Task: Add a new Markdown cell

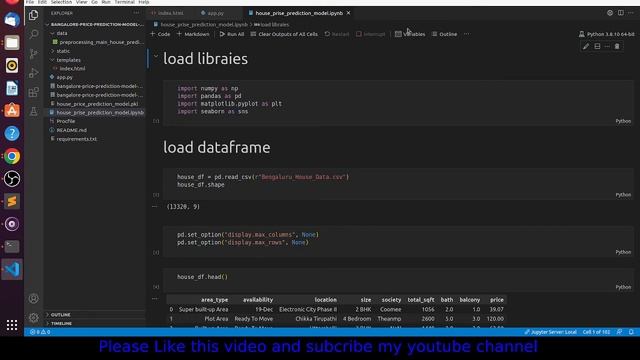Action: point(193,34)
